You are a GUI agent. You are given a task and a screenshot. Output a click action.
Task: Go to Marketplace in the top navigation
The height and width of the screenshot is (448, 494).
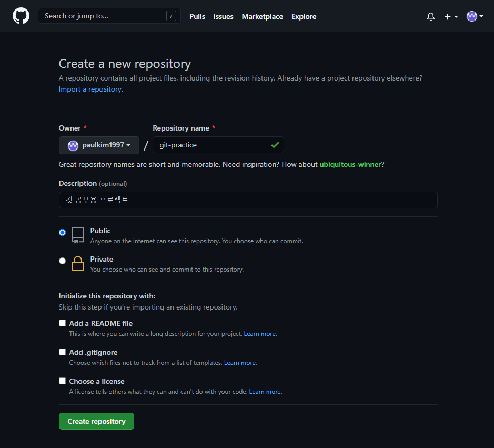click(x=262, y=16)
